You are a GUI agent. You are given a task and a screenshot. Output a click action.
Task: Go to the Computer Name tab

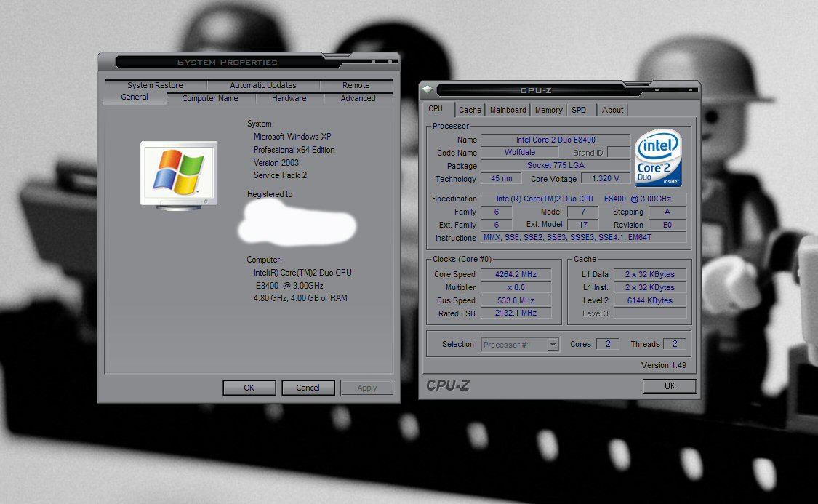pyautogui.click(x=209, y=98)
